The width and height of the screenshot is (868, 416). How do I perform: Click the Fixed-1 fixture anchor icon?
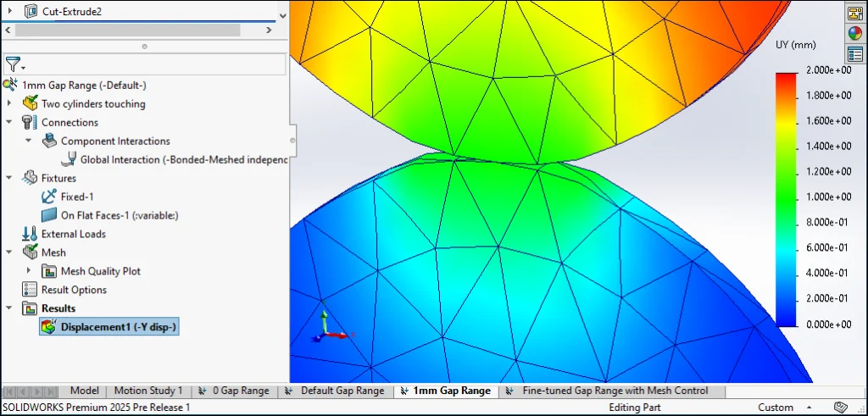pyautogui.click(x=49, y=197)
